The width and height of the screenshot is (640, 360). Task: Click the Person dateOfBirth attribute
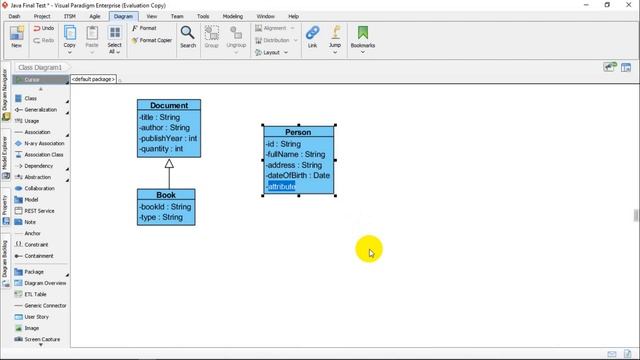[x=298, y=176]
